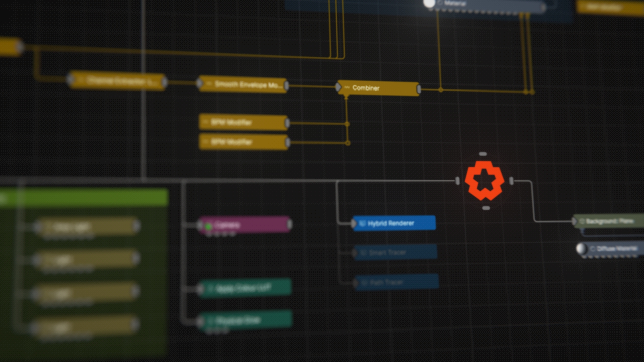Screen dimensions: 644x362
Task: Expand the output connector of the Combiner node
Action: click(x=419, y=89)
